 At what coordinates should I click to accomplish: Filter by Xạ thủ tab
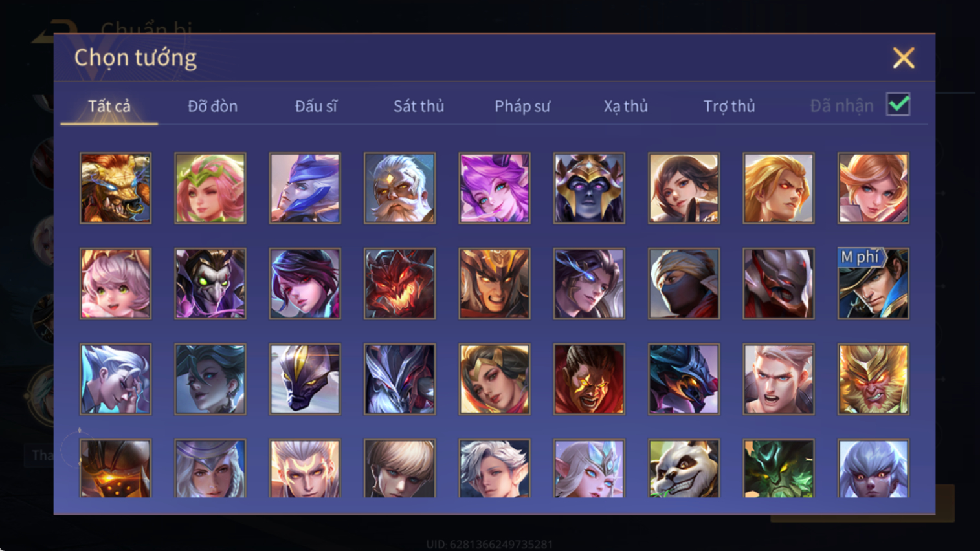pyautogui.click(x=625, y=106)
